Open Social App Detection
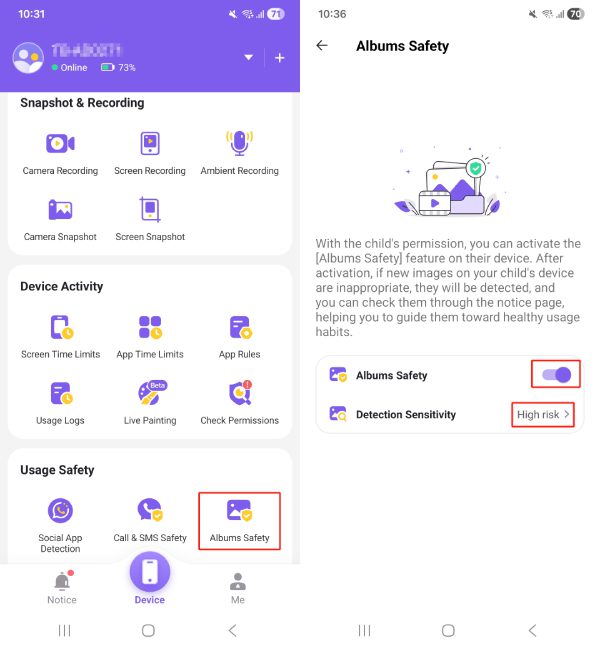The image size is (600, 650). coord(60,526)
